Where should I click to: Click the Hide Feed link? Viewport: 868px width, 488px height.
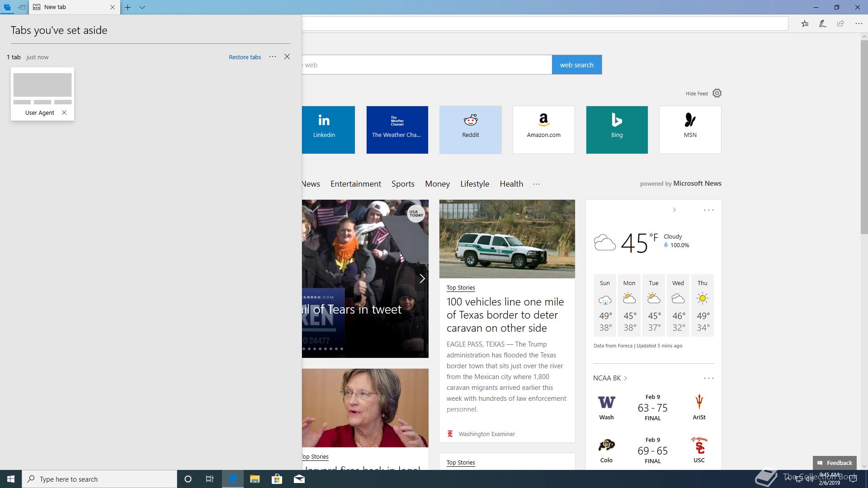pos(697,94)
